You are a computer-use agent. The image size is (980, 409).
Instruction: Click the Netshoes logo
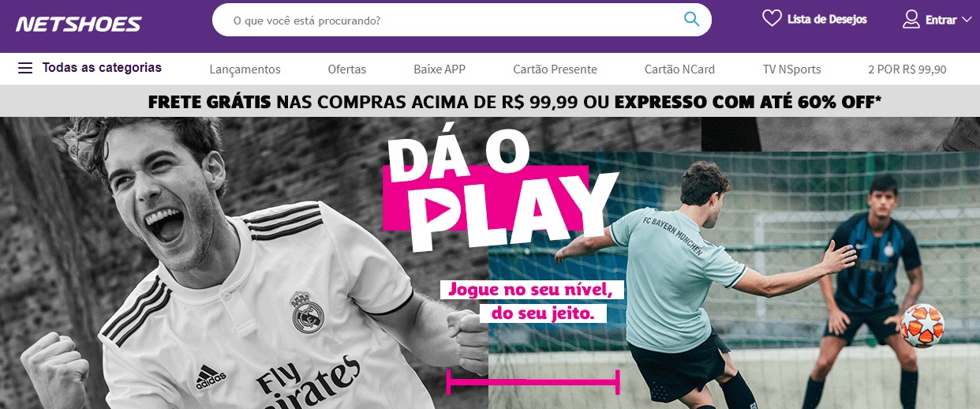tap(78, 24)
